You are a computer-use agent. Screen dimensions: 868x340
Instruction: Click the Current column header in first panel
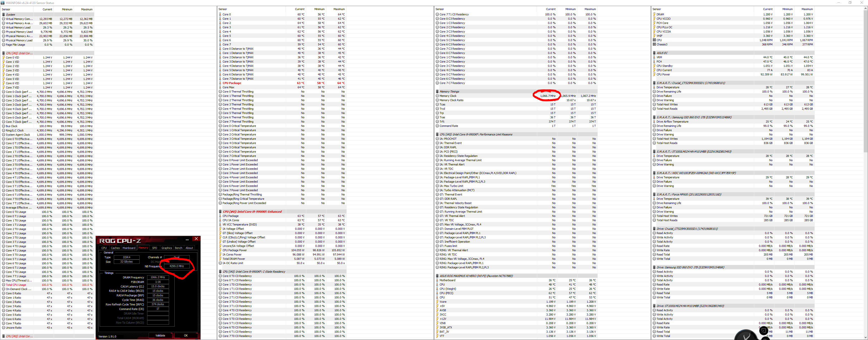47,9
